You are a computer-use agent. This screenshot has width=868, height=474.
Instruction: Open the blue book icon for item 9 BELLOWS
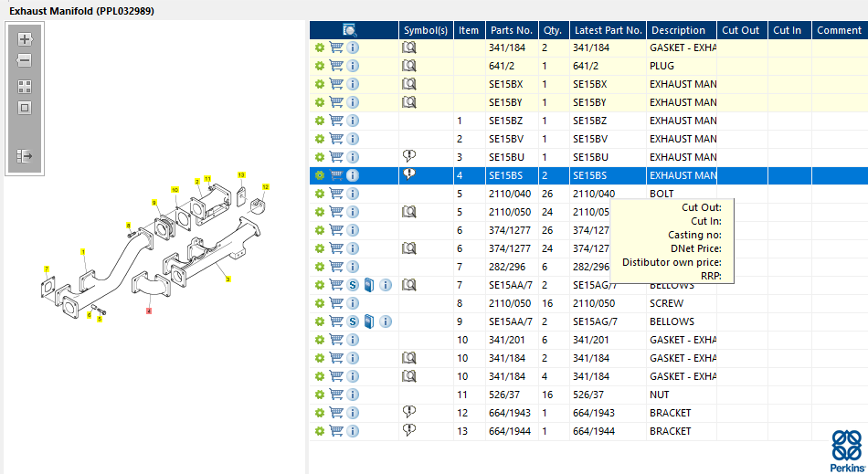(x=369, y=321)
